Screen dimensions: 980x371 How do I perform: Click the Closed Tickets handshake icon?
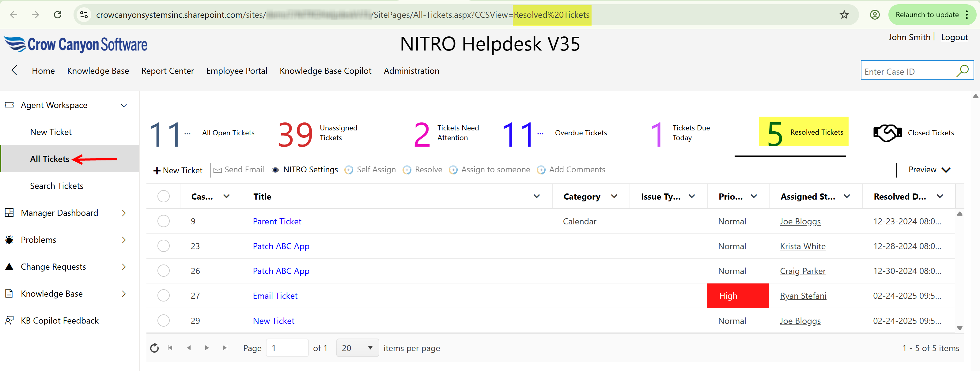[x=887, y=133]
